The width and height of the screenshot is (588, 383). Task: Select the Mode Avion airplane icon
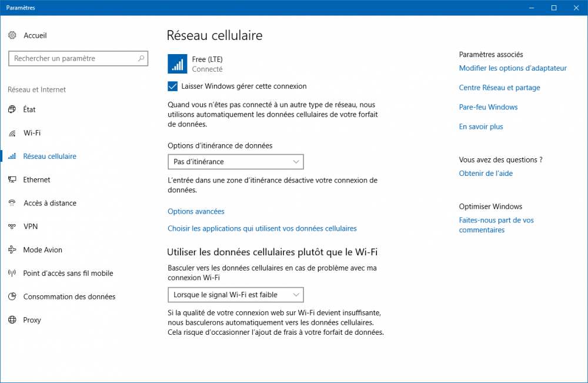click(x=12, y=250)
